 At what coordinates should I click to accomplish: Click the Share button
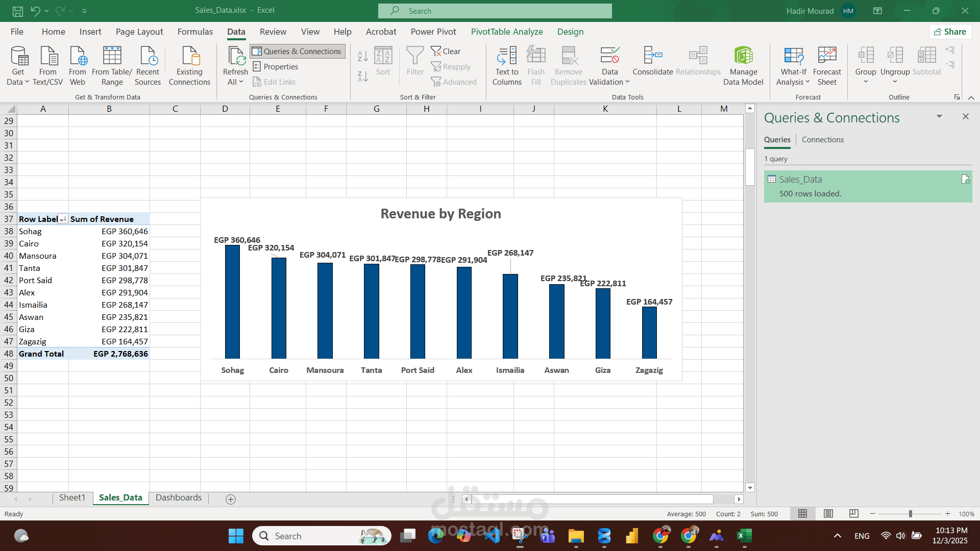(950, 32)
